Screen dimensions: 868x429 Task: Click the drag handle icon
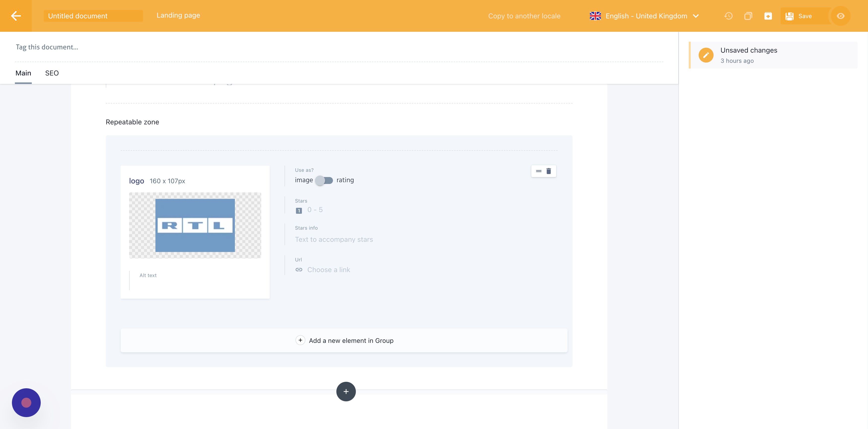(x=539, y=171)
